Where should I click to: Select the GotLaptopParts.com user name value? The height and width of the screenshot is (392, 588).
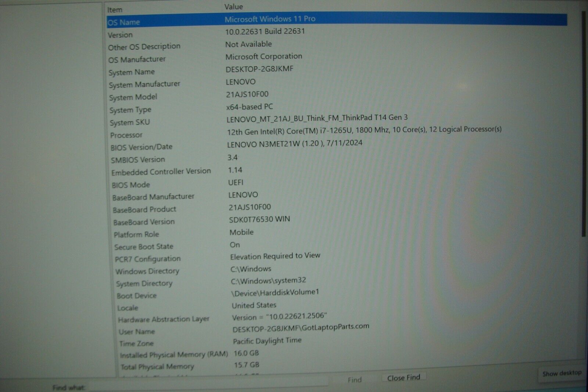(301, 328)
